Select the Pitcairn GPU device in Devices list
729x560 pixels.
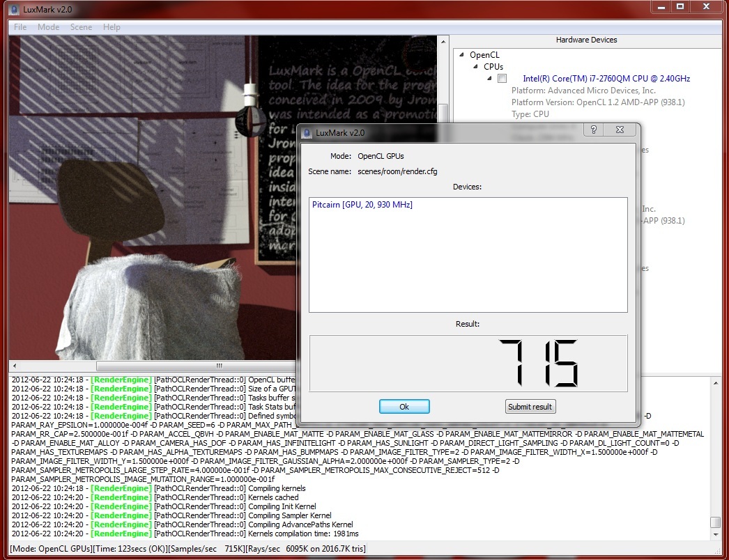[362, 205]
